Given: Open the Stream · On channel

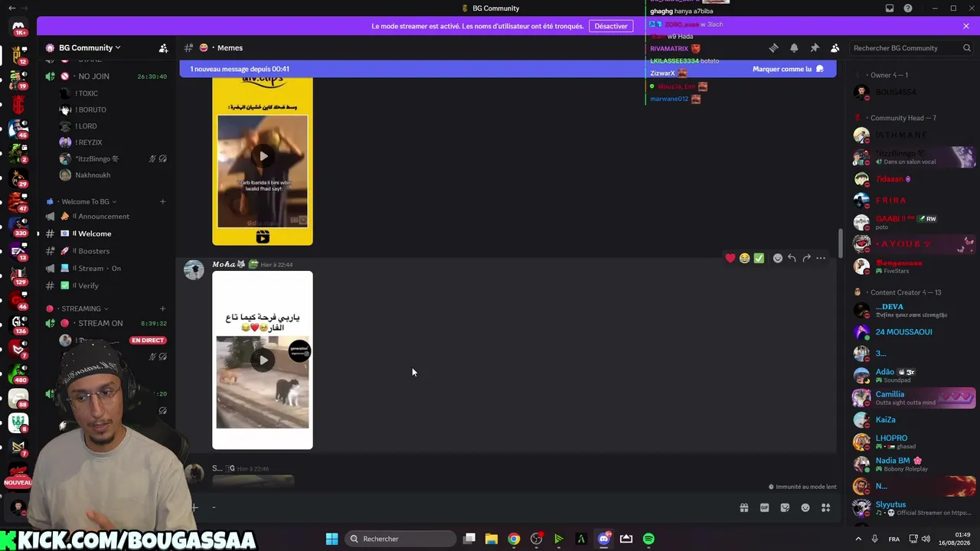Looking at the screenshot, I should (106, 269).
